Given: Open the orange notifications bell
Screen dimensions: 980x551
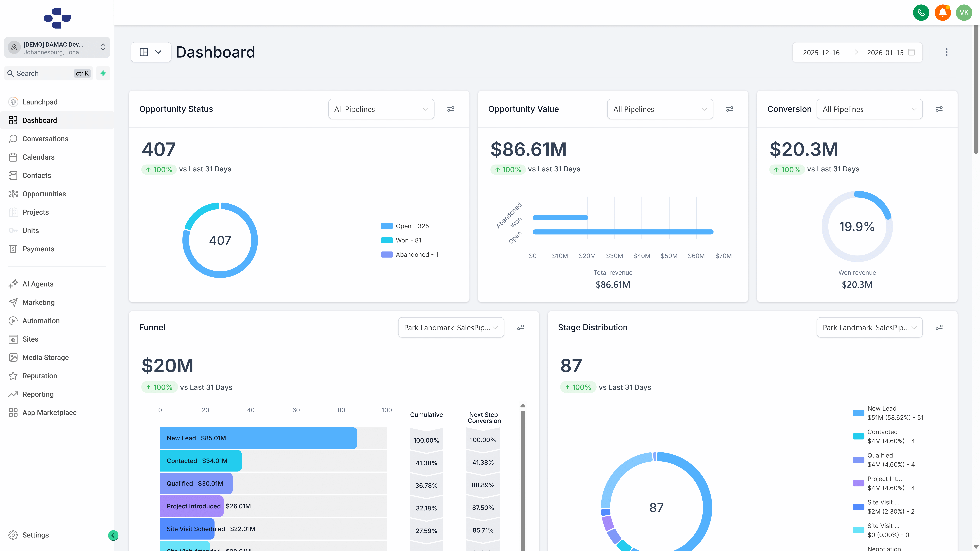Looking at the screenshot, I should pyautogui.click(x=942, y=12).
